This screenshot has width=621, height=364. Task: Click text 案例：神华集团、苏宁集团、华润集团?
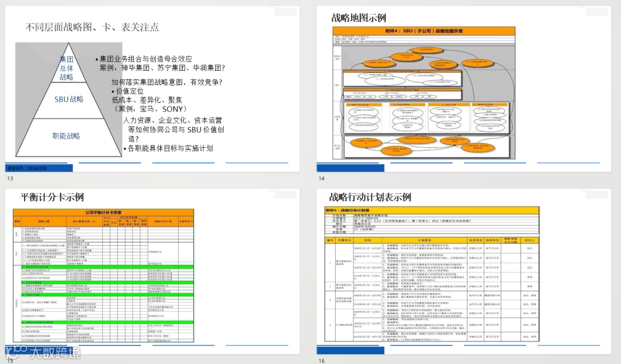pos(162,68)
